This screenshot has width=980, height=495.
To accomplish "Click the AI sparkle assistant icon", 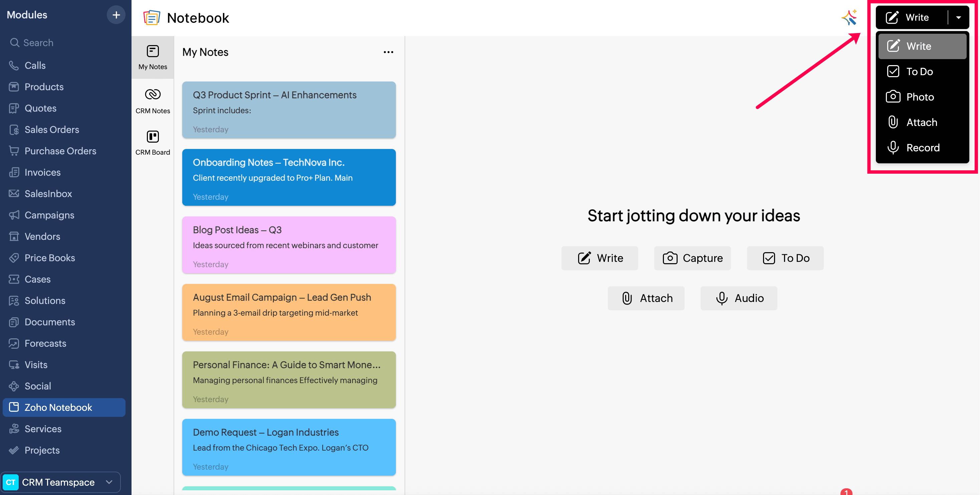I will (x=849, y=17).
